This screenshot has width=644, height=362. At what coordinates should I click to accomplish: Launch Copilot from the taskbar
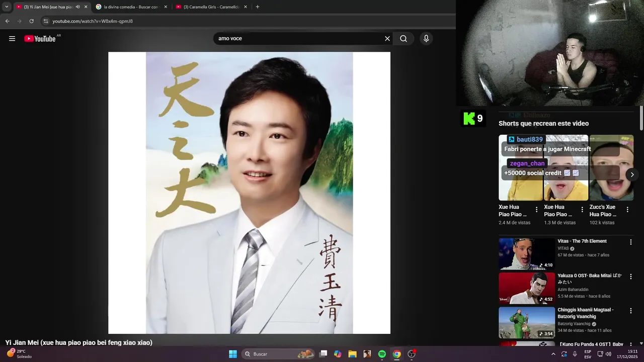tap(338, 354)
